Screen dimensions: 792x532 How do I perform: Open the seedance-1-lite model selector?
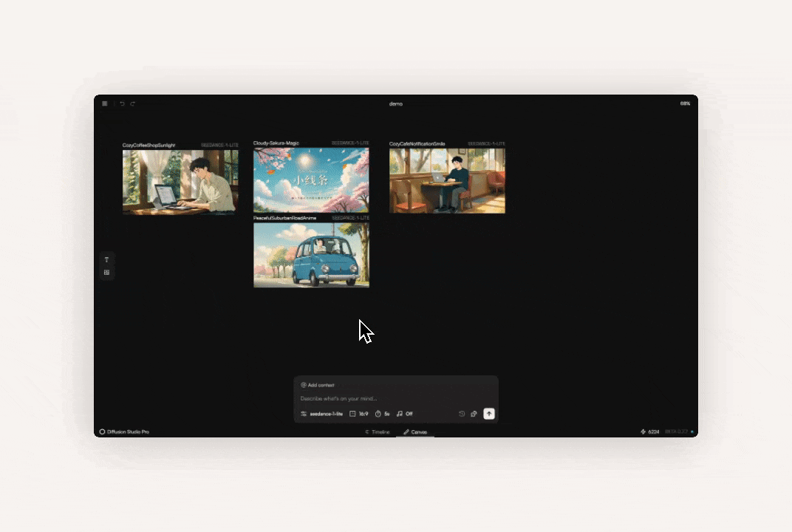click(325, 414)
